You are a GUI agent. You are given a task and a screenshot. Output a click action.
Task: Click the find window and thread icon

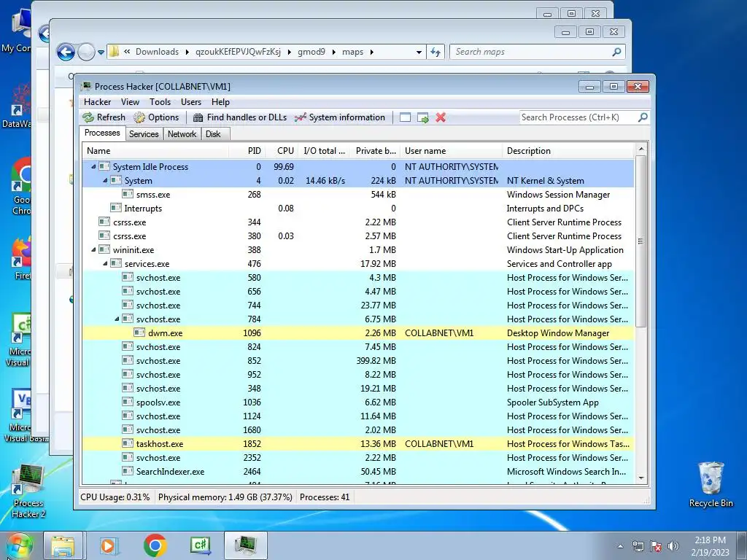[x=422, y=117]
